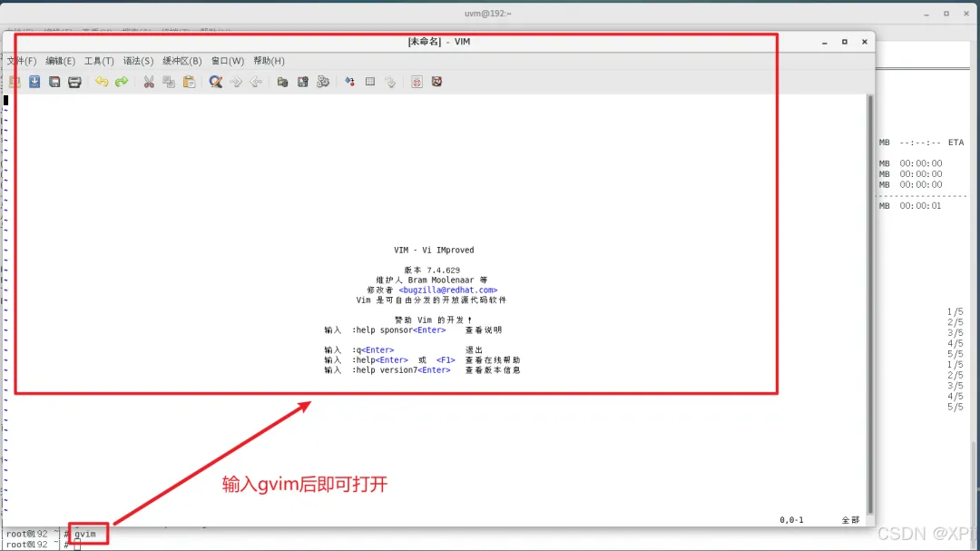Click the Help lifebuoy box icon

[416, 82]
